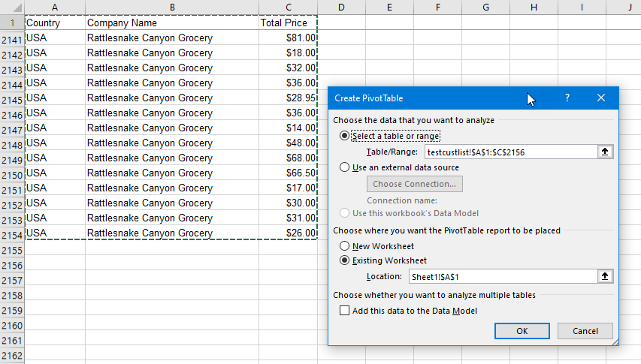Screen dimensions: 641x364
Task: Collapse dialog via Table/Range selector icon
Action: (x=605, y=152)
